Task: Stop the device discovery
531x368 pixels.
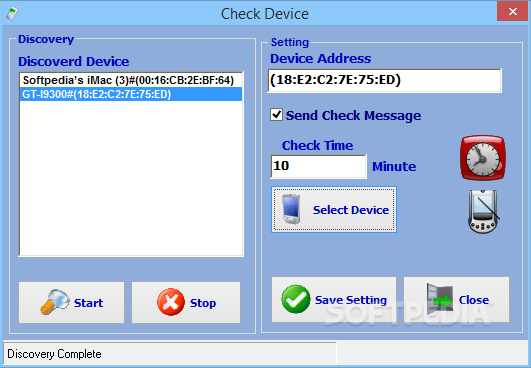Action: (186, 302)
